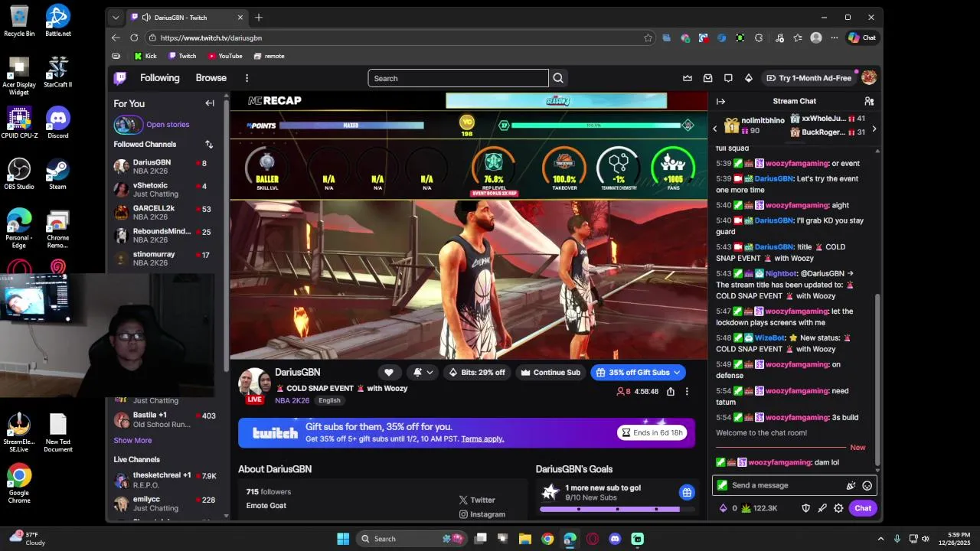The width and height of the screenshot is (980, 551).
Task: Mute the DariusGBN tab audio icon
Action: pos(145,17)
